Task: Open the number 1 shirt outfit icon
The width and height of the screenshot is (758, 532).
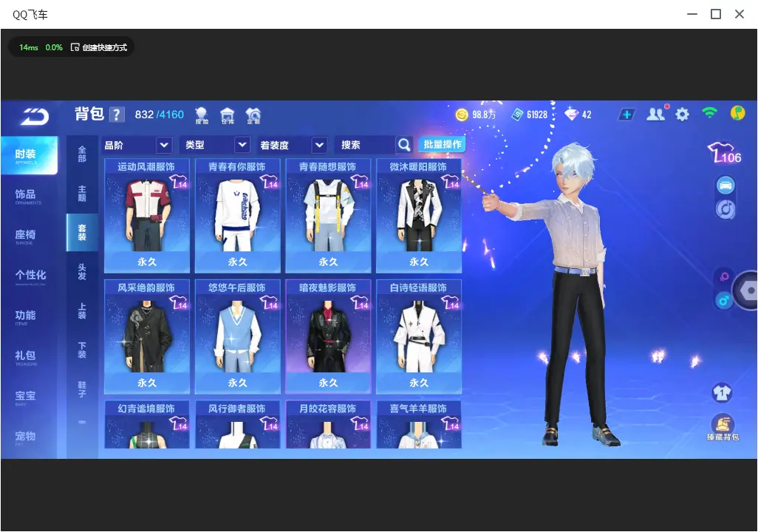Action: (x=722, y=392)
